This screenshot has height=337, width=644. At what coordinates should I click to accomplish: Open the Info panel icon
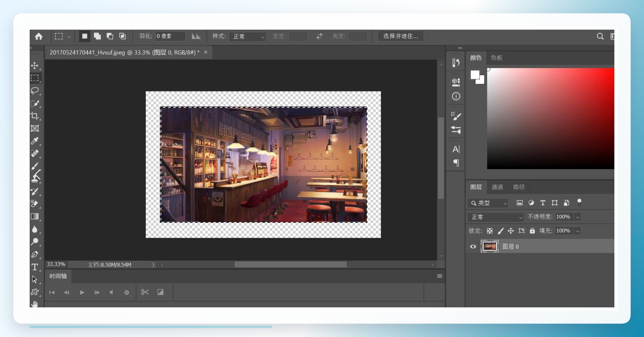pyautogui.click(x=456, y=96)
